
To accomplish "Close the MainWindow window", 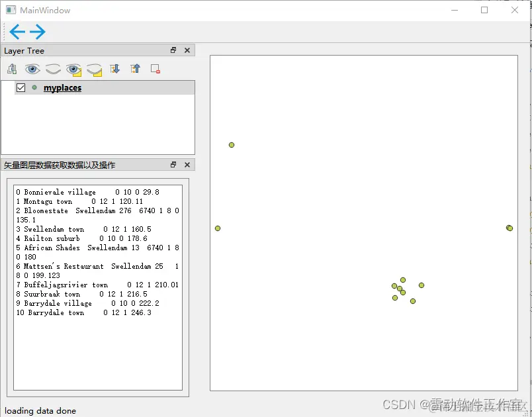I will [515, 10].
